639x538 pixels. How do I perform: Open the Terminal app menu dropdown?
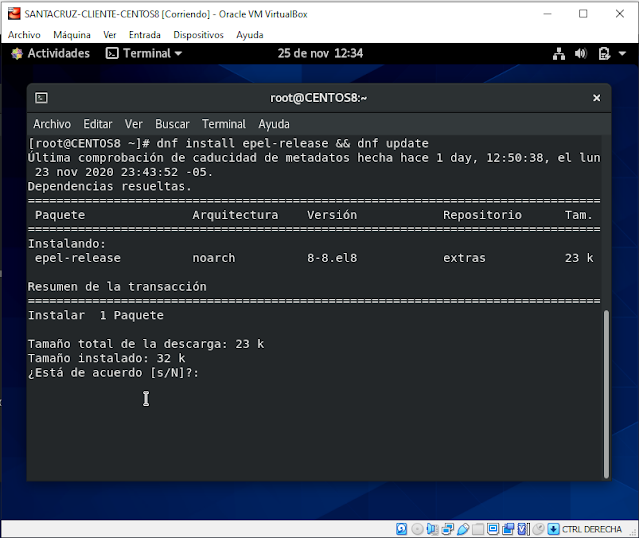point(144,53)
